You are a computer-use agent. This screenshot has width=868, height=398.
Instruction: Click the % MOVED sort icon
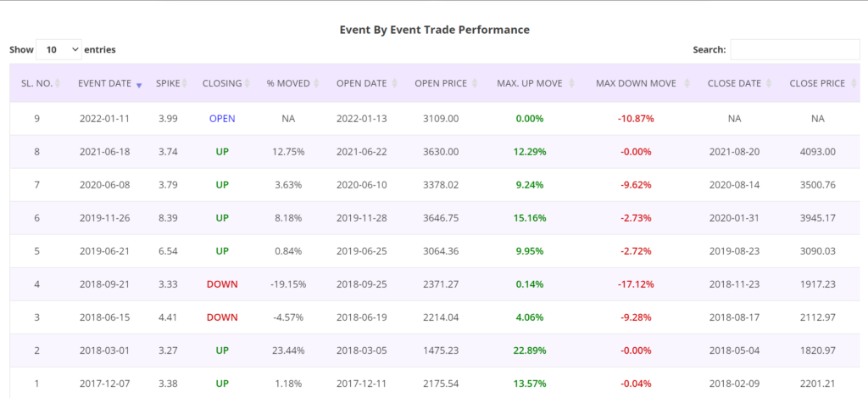[x=317, y=84]
